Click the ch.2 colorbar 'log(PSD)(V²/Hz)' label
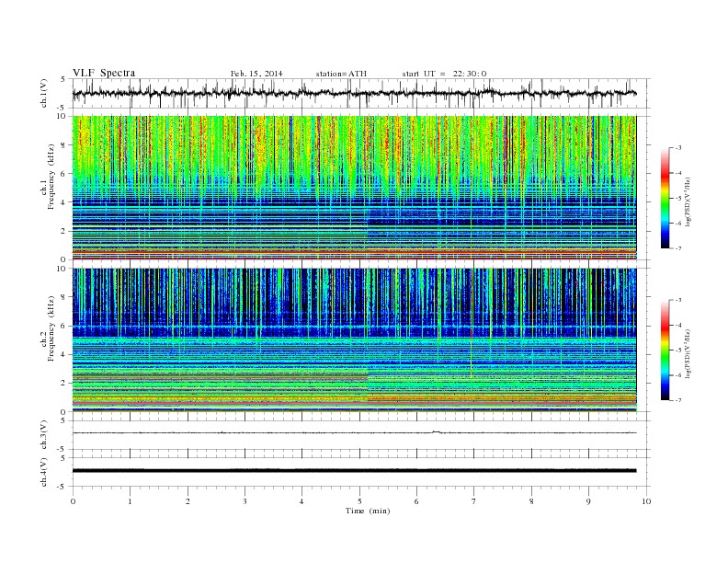The image size is (728, 563). click(688, 353)
